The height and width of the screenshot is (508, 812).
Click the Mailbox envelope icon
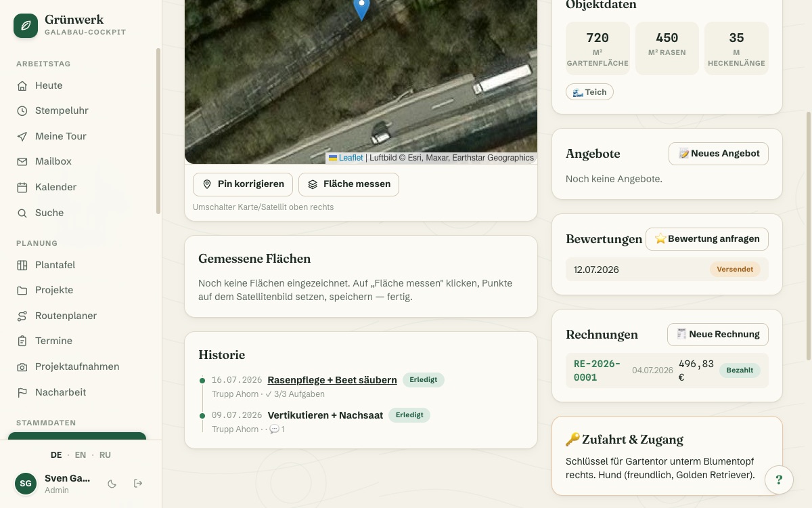(22, 161)
